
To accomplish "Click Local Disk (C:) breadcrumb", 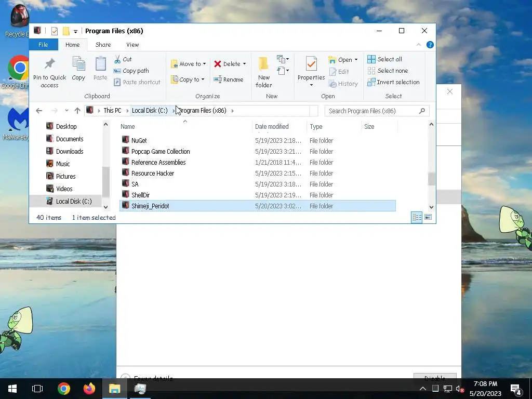I will (150, 111).
